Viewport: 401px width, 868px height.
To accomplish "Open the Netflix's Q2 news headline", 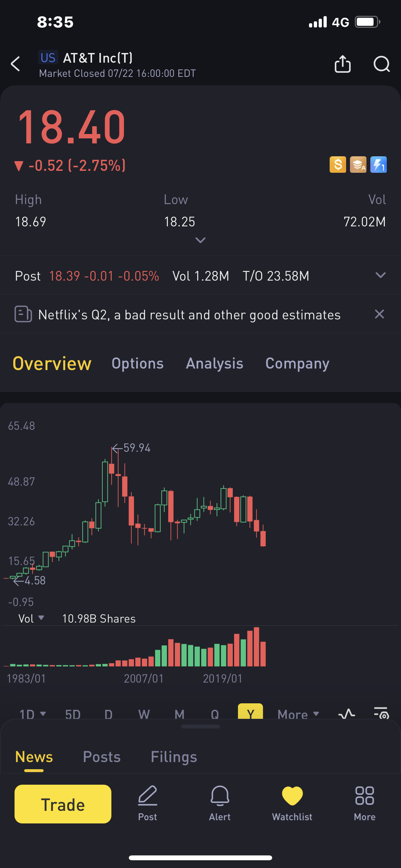I will tap(190, 315).
